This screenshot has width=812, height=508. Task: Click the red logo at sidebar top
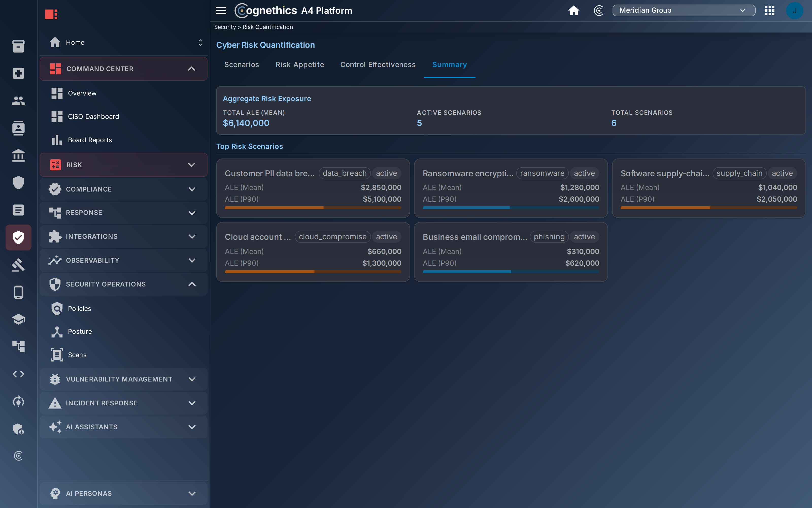pyautogui.click(x=51, y=14)
